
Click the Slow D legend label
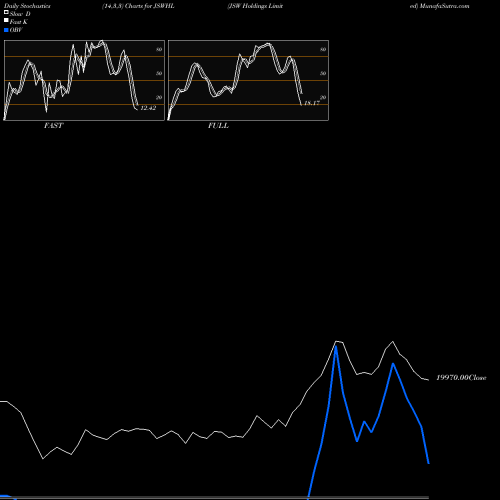click(x=20, y=14)
